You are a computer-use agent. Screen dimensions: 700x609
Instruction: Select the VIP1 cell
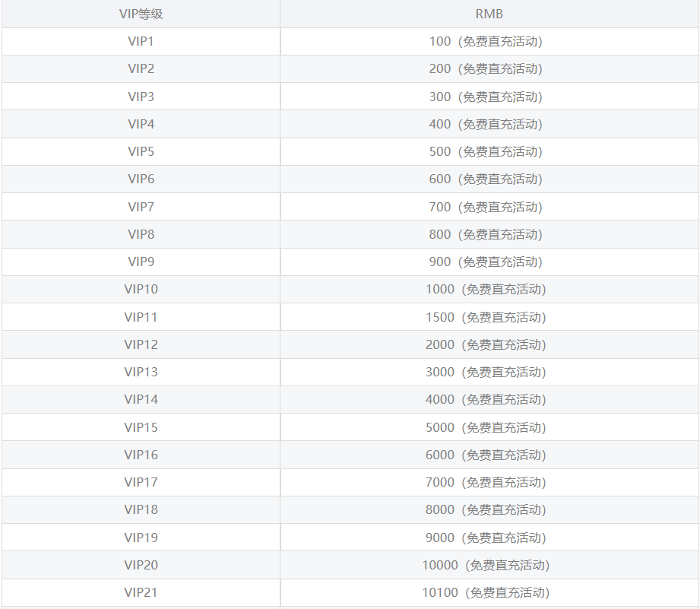pyautogui.click(x=141, y=41)
